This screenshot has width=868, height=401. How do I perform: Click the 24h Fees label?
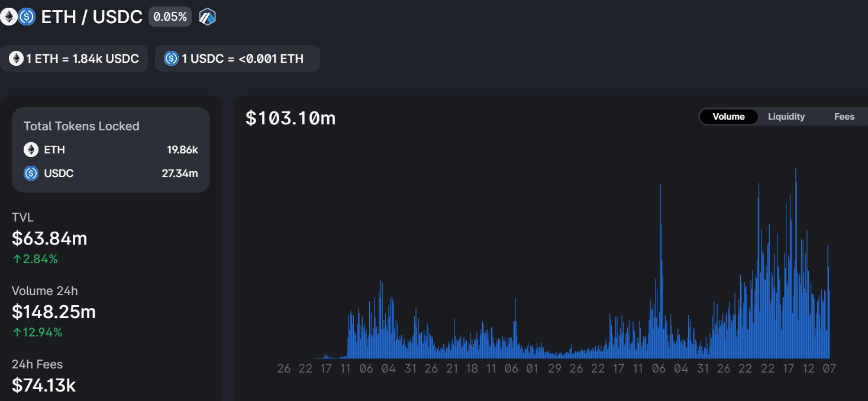(x=37, y=364)
